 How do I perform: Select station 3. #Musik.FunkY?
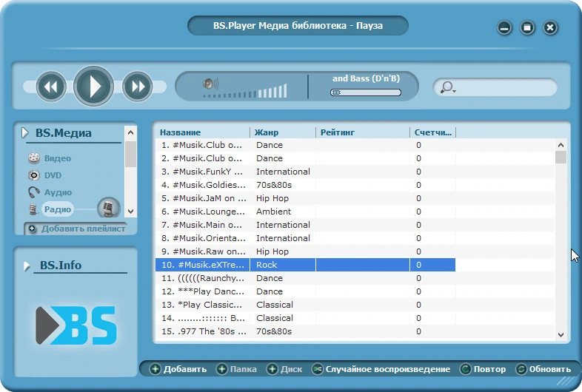pyautogui.click(x=305, y=172)
